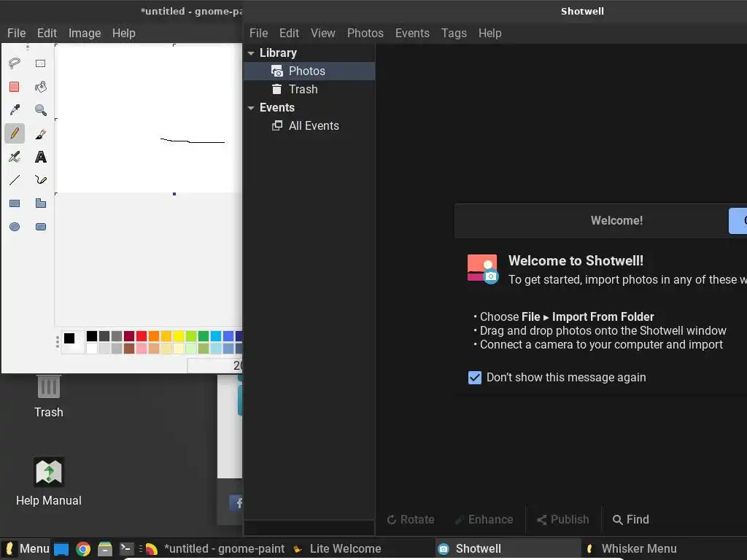Open Shotwell Photos menu

coord(365,33)
